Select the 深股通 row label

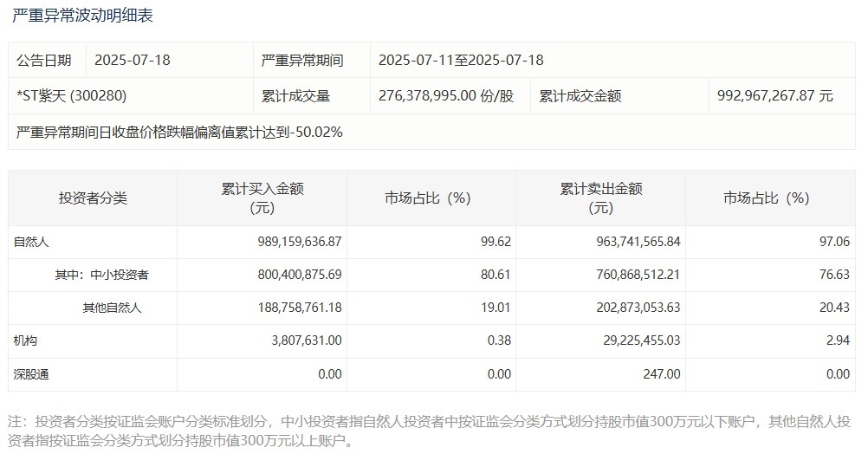point(31,374)
